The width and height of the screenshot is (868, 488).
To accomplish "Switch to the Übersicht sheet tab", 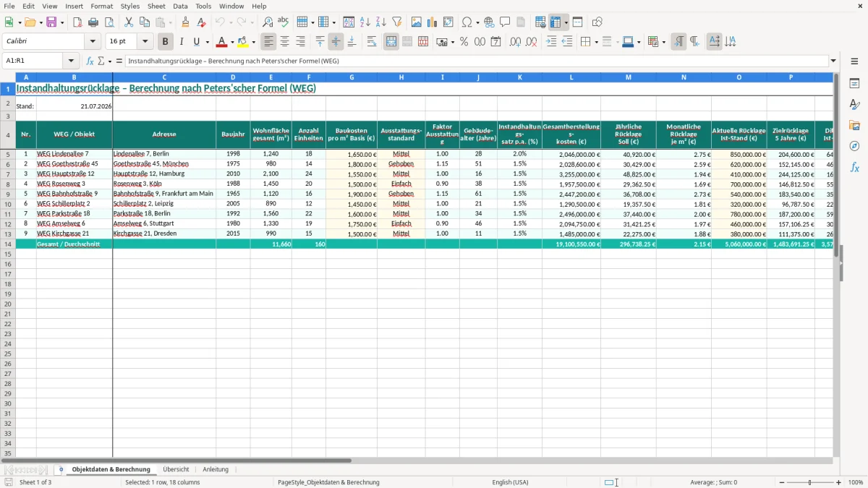I will click(176, 469).
